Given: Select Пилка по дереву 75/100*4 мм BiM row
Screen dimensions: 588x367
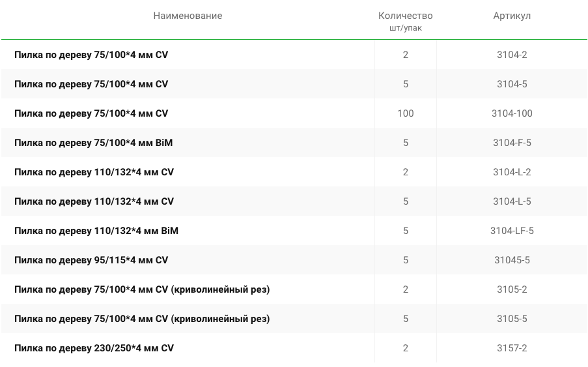Looking at the screenshot, I should coord(294,143).
